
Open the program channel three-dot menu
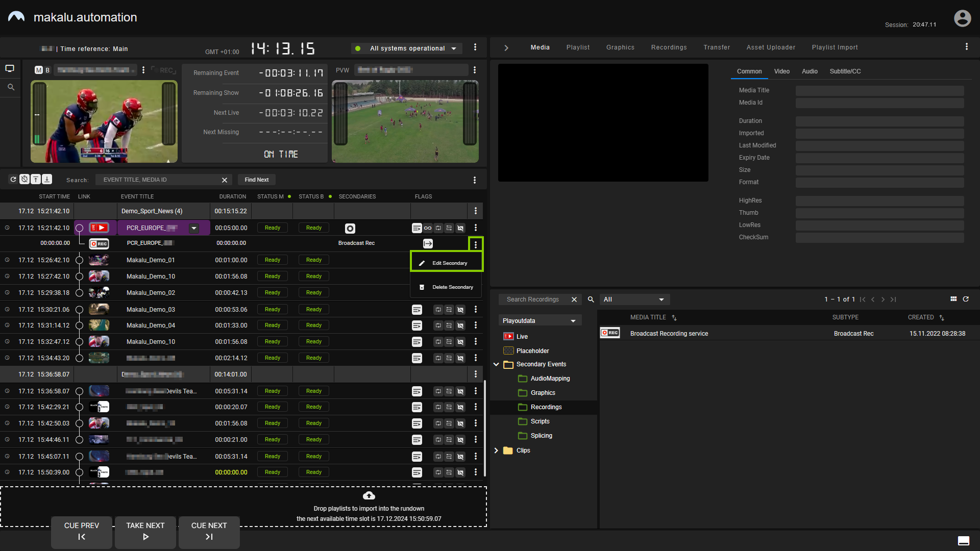tap(143, 70)
